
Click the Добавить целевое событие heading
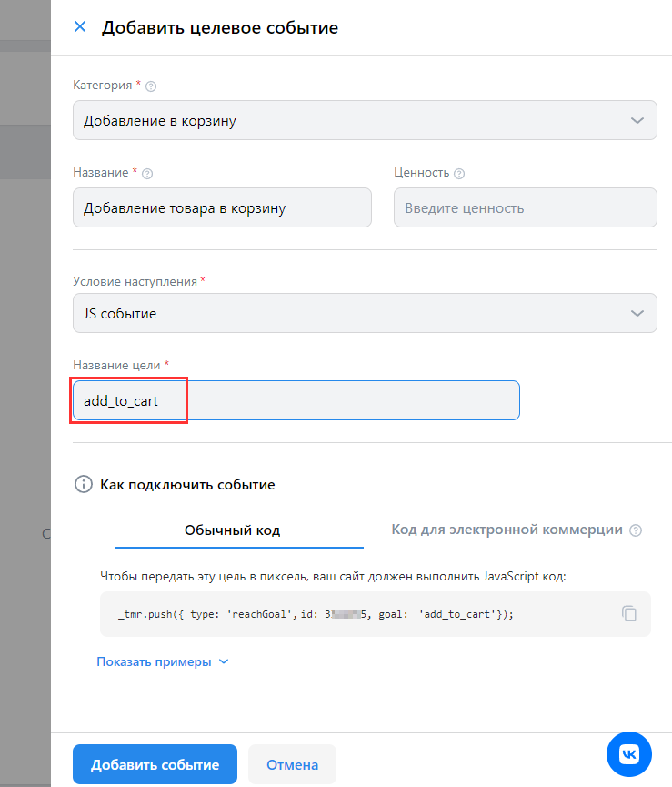point(220,27)
